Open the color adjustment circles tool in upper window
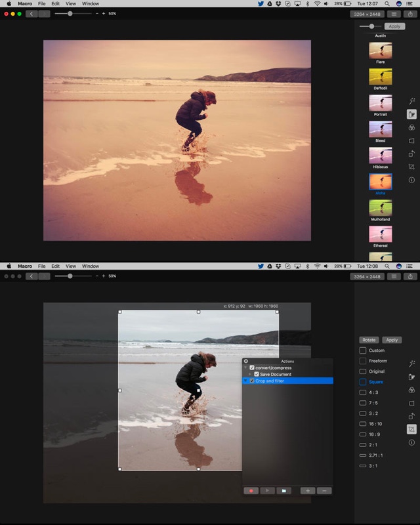 (x=411, y=127)
